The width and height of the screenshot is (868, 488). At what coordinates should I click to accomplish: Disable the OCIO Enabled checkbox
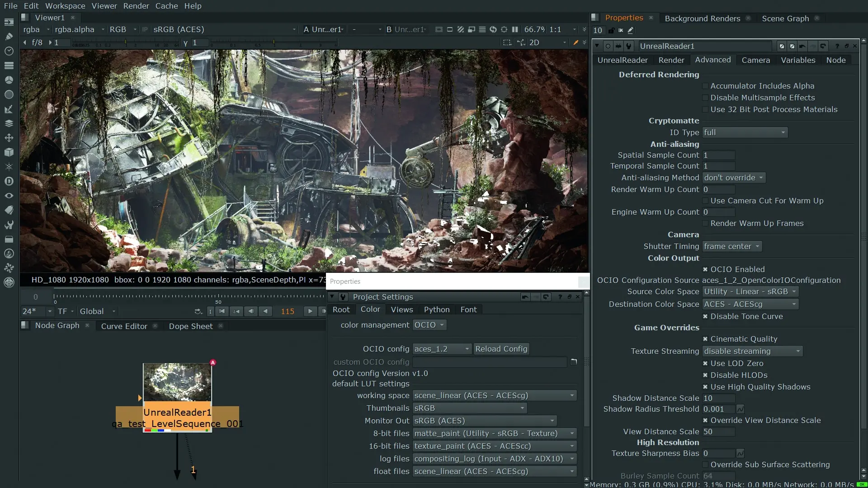pos(705,269)
